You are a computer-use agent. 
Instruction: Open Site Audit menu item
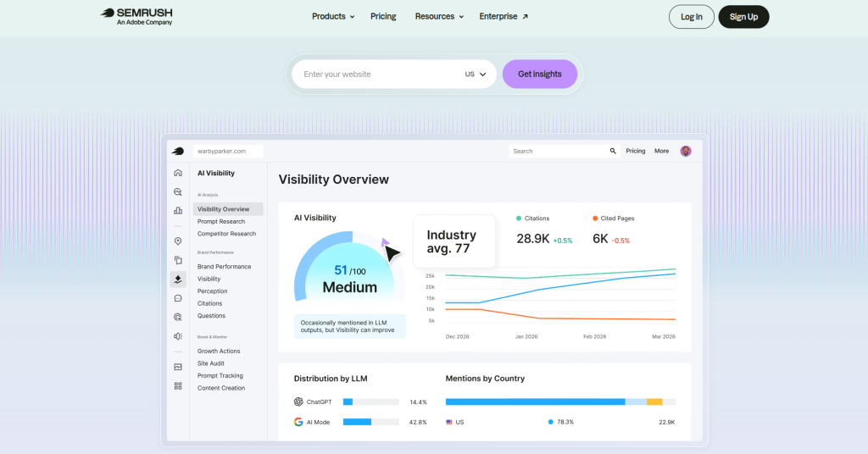(211, 363)
